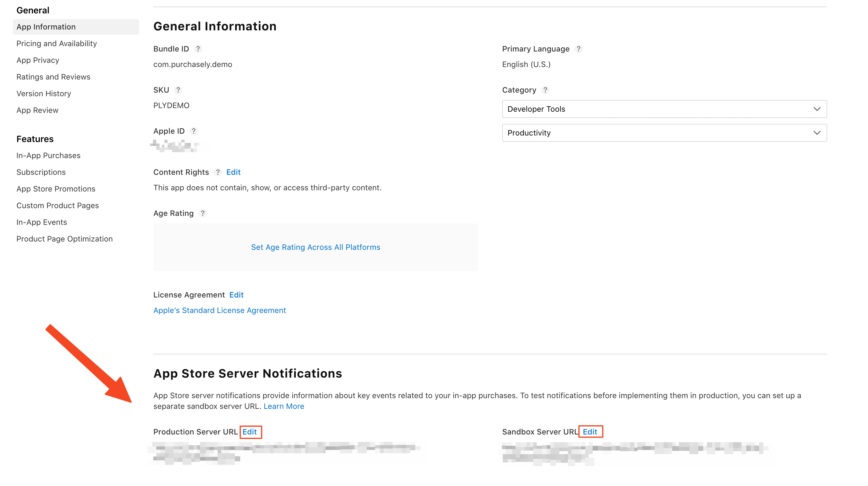The width and height of the screenshot is (868, 486).
Task: Click Age Rating help question mark icon
Action: click(x=202, y=213)
